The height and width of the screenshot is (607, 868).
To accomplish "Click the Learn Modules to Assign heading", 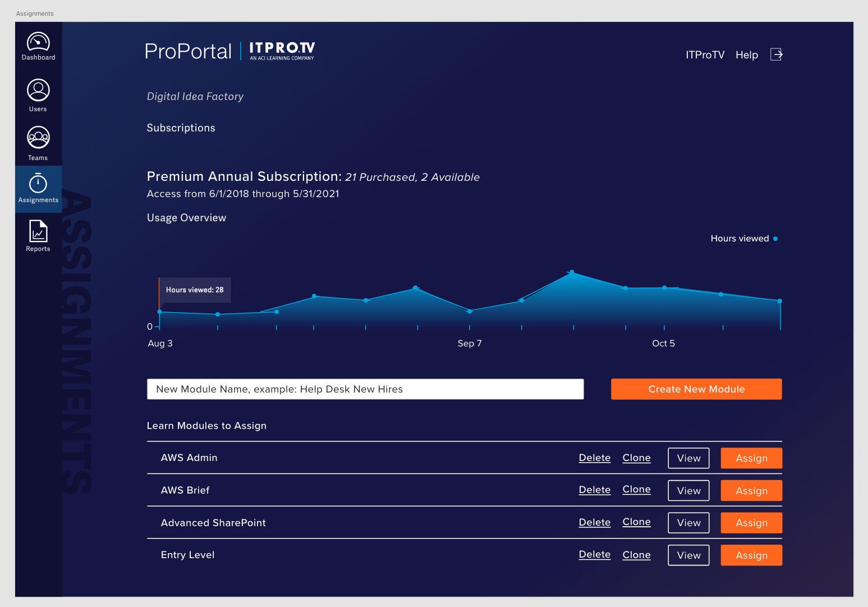I will (x=206, y=426).
